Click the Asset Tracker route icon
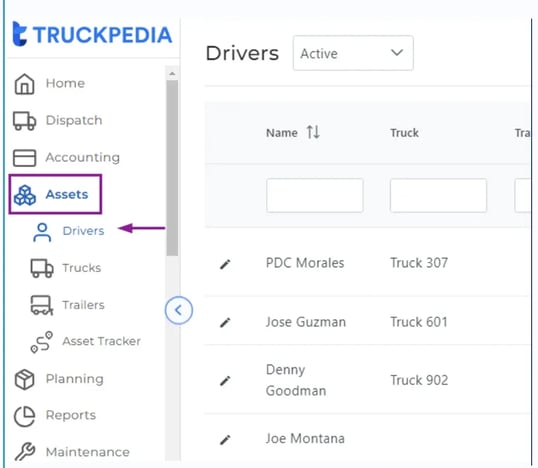 coord(42,342)
